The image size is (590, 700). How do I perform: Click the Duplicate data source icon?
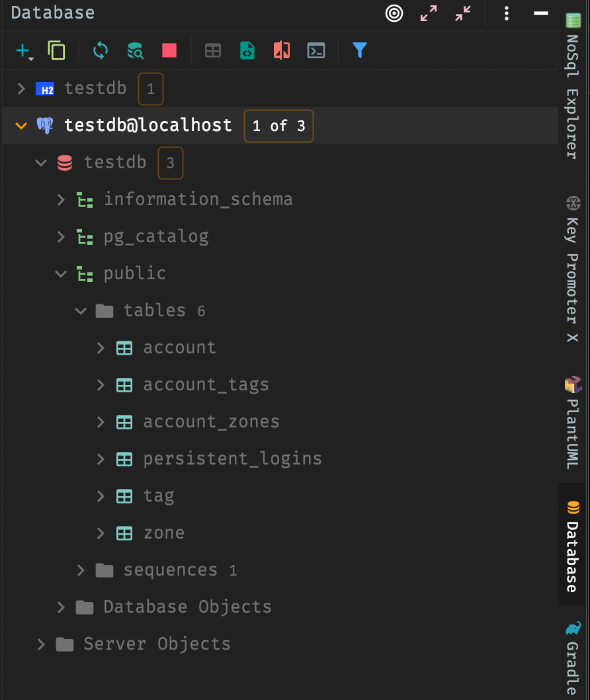[x=57, y=50]
